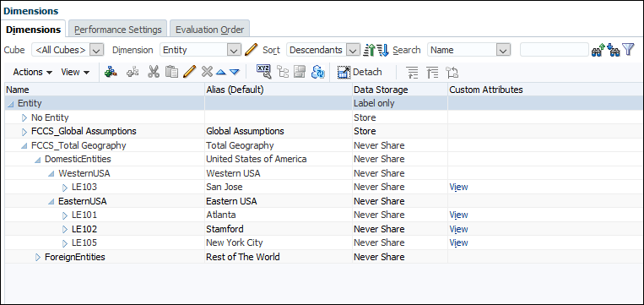
Task: Collapse the EasternUSA node
Action: pos(51,201)
